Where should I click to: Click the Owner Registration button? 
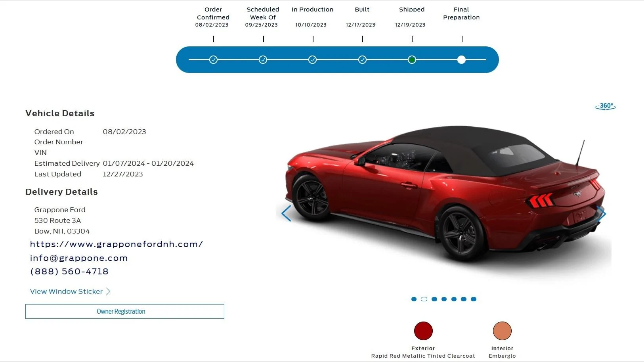[125, 312]
